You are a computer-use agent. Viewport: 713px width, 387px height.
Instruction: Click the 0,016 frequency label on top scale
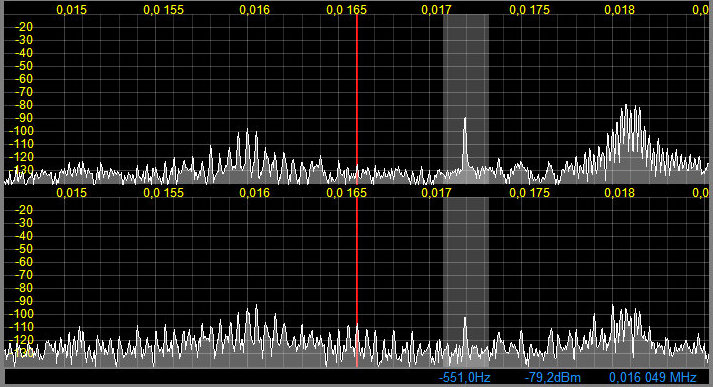tap(255, 10)
